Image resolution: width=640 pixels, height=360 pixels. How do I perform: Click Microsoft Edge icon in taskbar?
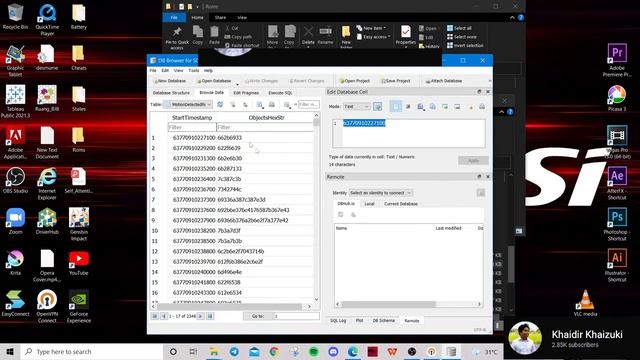[353, 351]
